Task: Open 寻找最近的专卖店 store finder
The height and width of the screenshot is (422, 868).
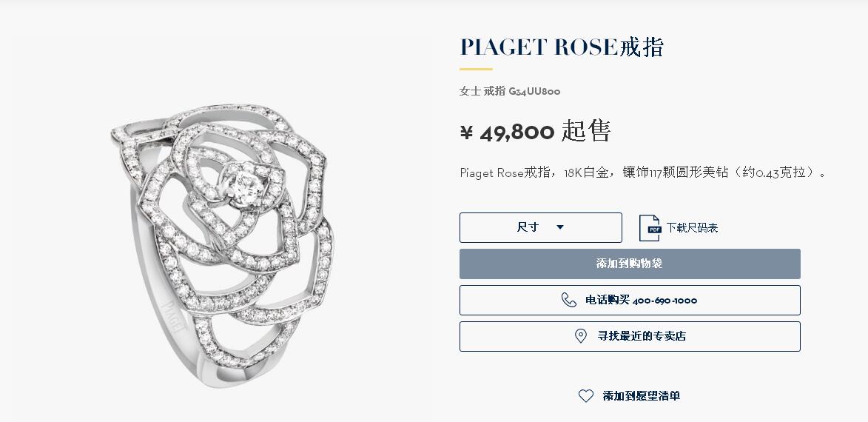Action: tap(630, 336)
